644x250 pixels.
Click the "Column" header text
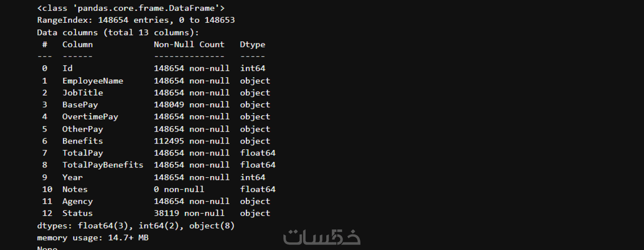[x=78, y=45]
